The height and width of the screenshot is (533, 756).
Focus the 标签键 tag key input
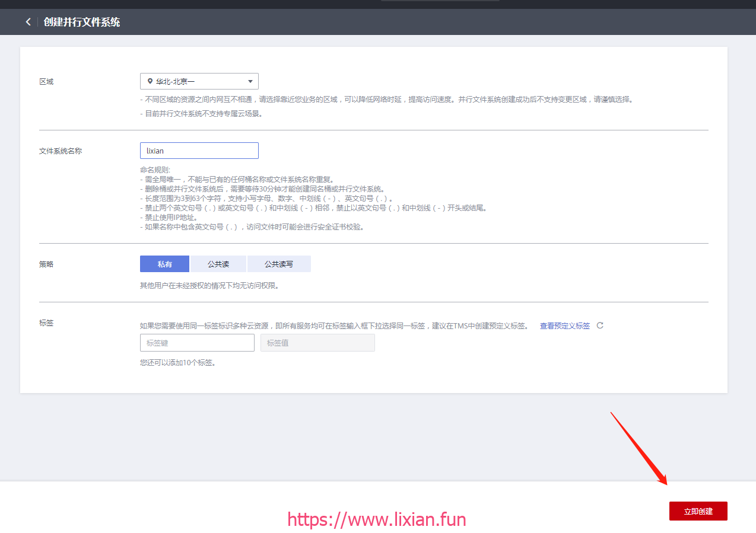coord(197,343)
